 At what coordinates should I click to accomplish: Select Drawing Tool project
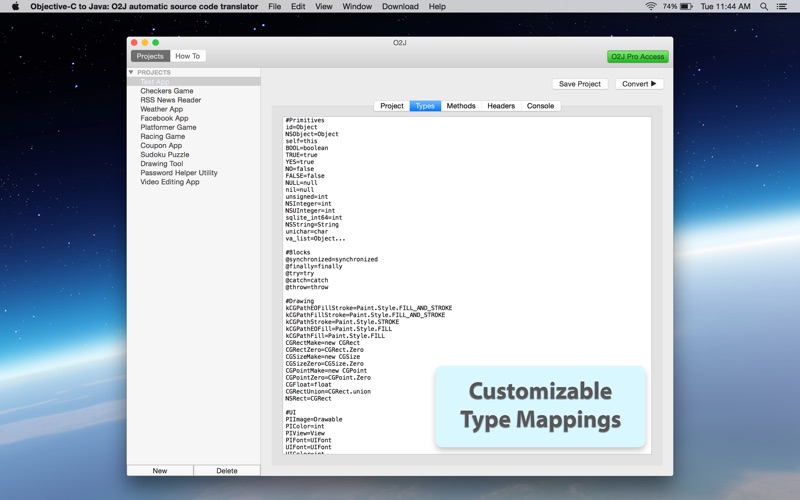pyautogui.click(x=194, y=164)
